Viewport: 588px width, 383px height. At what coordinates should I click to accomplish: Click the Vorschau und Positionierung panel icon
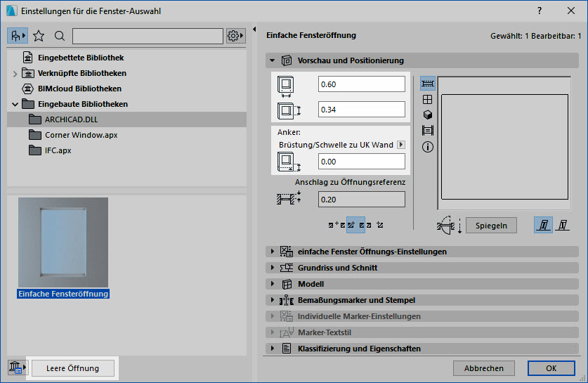[287, 60]
